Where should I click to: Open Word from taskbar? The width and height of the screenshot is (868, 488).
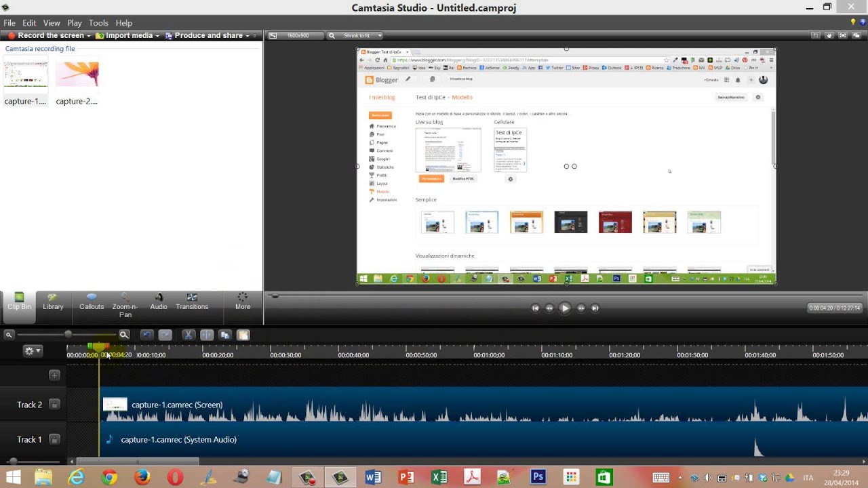(373, 477)
